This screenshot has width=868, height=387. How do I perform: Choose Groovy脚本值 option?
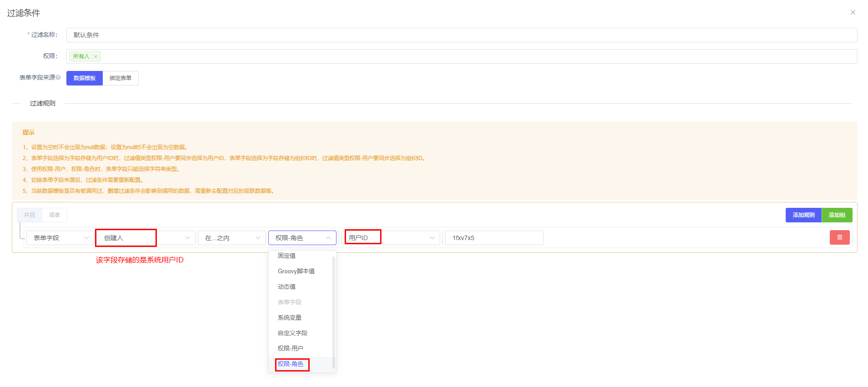(x=296, y=271)
